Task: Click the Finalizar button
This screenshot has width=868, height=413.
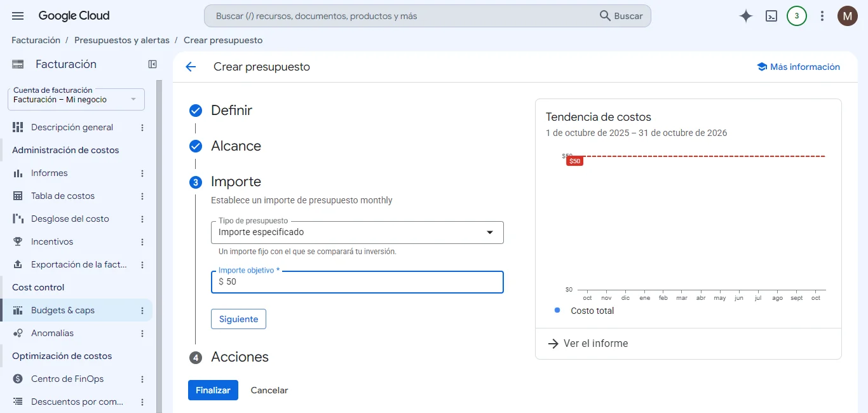Action: (x=213, y=390)
